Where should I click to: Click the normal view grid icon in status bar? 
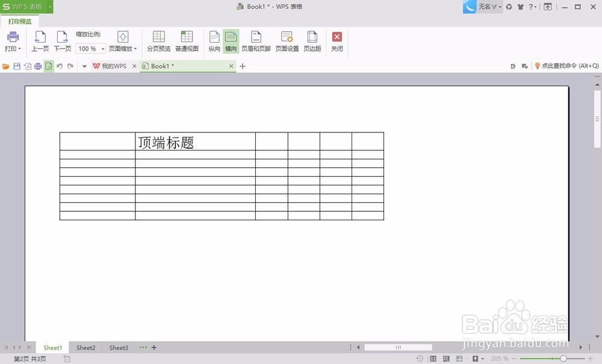point(433,359)
